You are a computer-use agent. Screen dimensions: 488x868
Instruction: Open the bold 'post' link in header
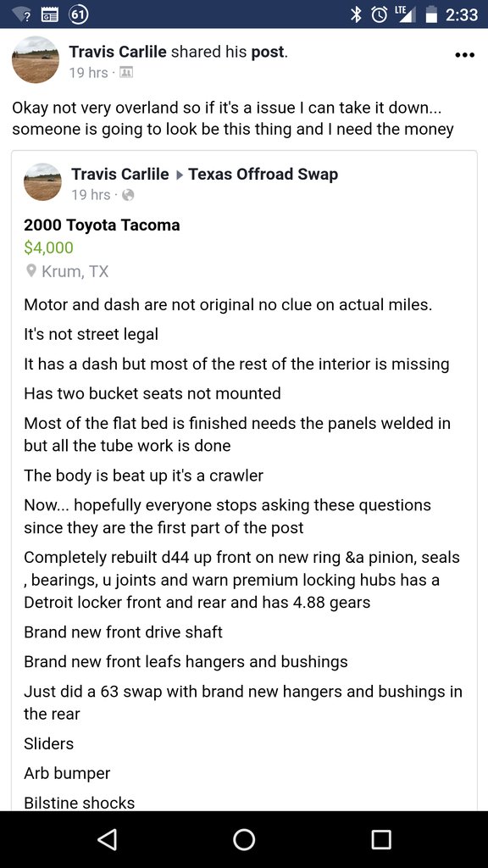pos(268,53)
